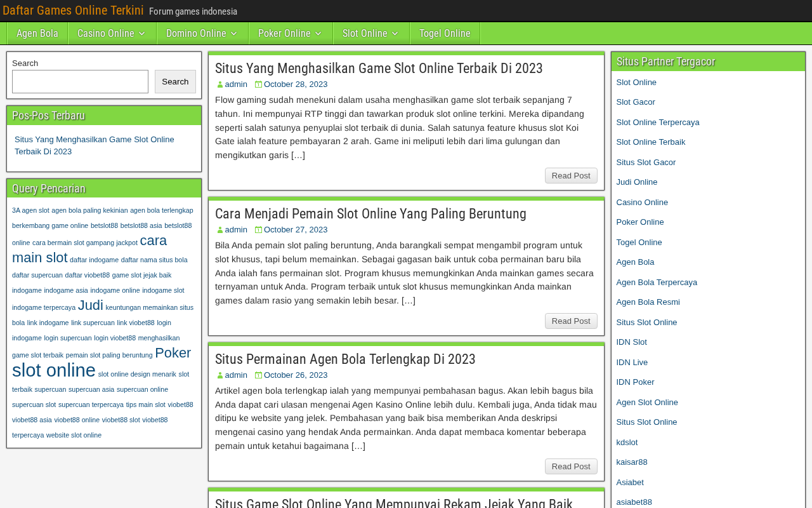Go to the Togel Online menu item
The height and width of the screenshot is (508, 812).
[445, 33]
